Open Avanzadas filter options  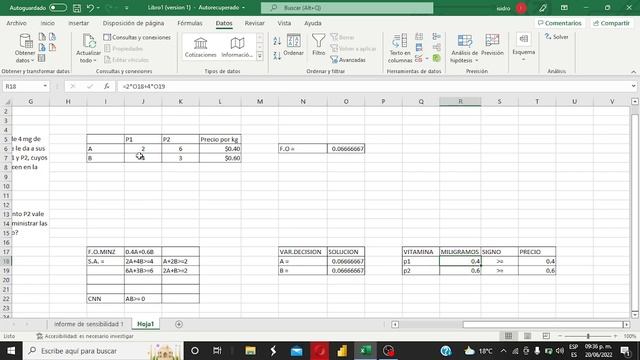coord(348,60)
